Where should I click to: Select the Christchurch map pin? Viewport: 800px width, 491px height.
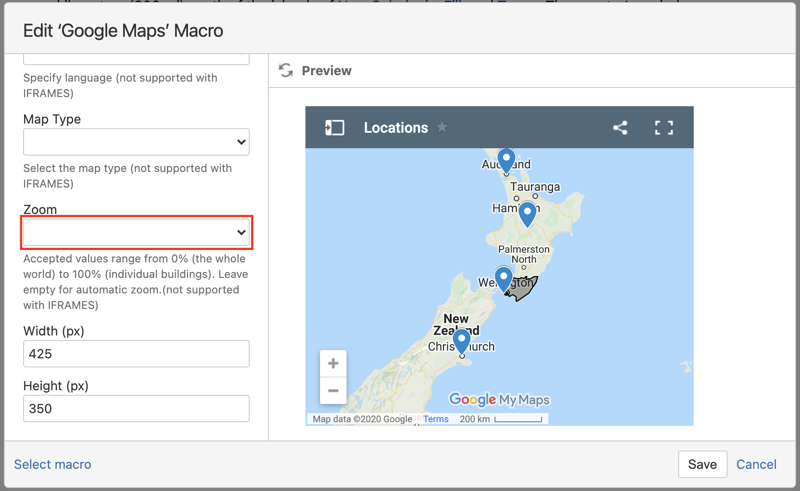(462, 341)
